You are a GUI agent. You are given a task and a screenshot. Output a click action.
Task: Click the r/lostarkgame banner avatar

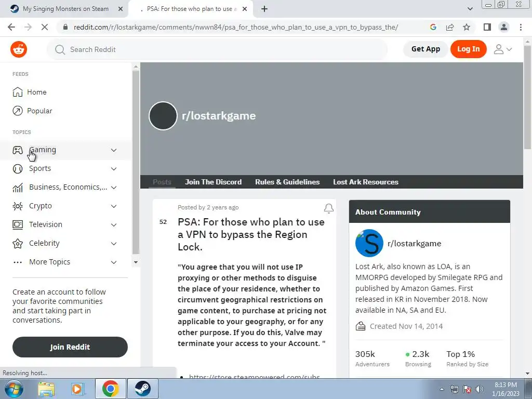point(163,116)
